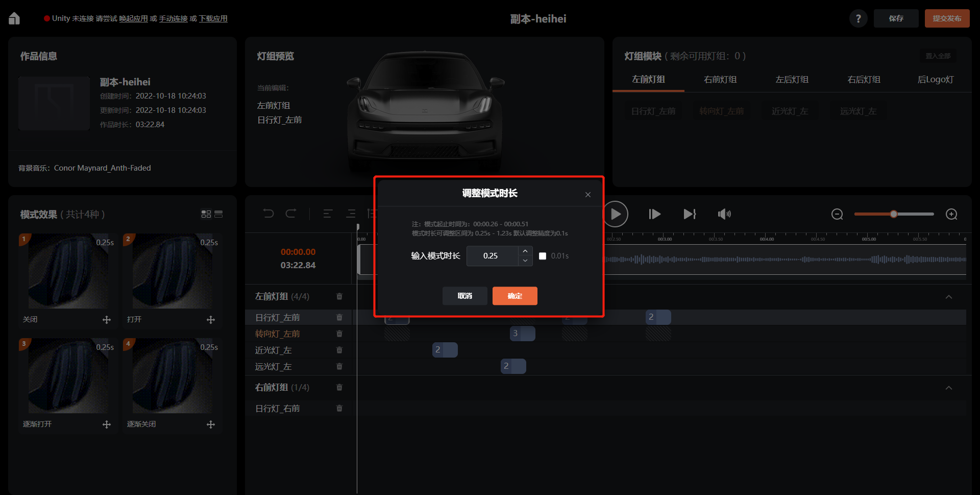Delete the 远光灯_左 track
Viewport: 980px width, 495px height.
pos(339,366)
